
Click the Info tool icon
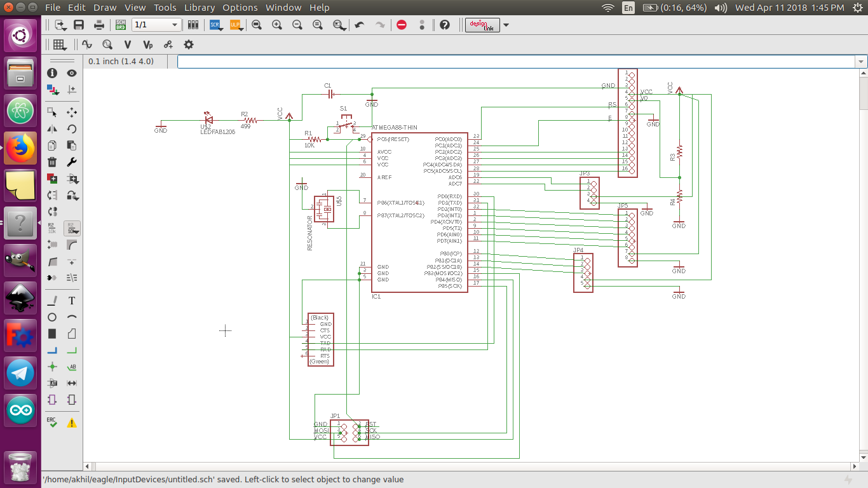pyautogui.click(x=53, y=73)
